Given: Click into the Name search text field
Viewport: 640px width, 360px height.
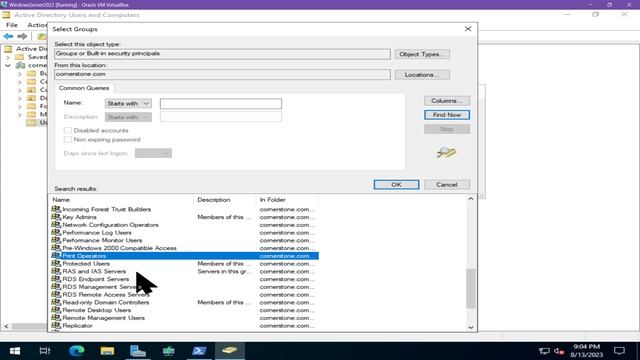Looking at the screenshot, I should click(x=221, y=104).
